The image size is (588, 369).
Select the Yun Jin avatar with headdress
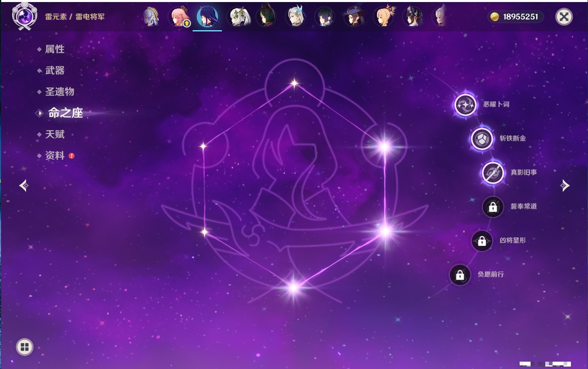pyautogui.click(x=413, y=17)
